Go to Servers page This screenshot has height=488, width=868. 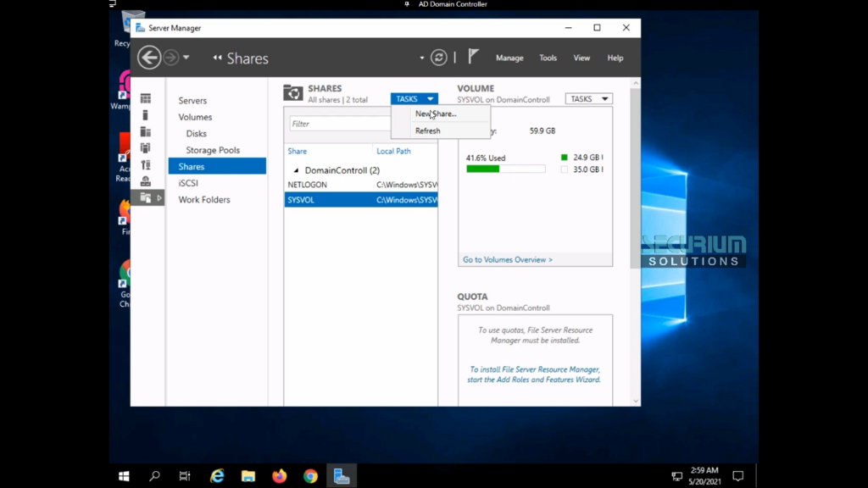coord(192,101)
